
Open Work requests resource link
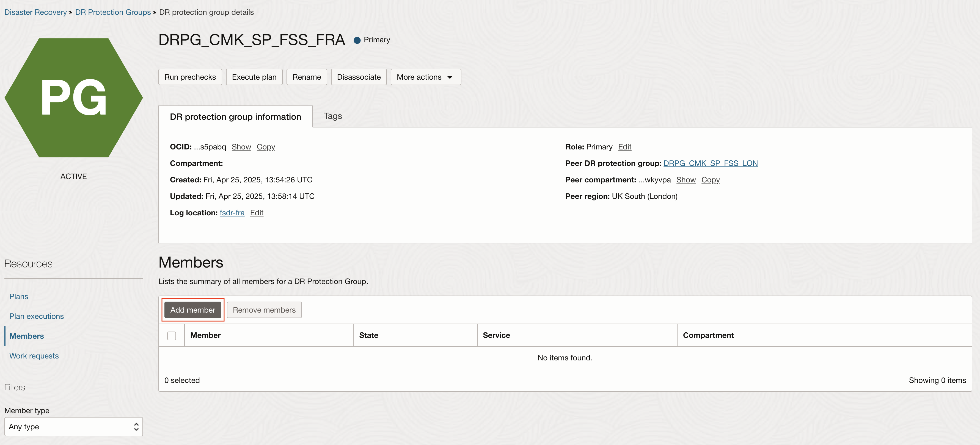click(34, 356)
